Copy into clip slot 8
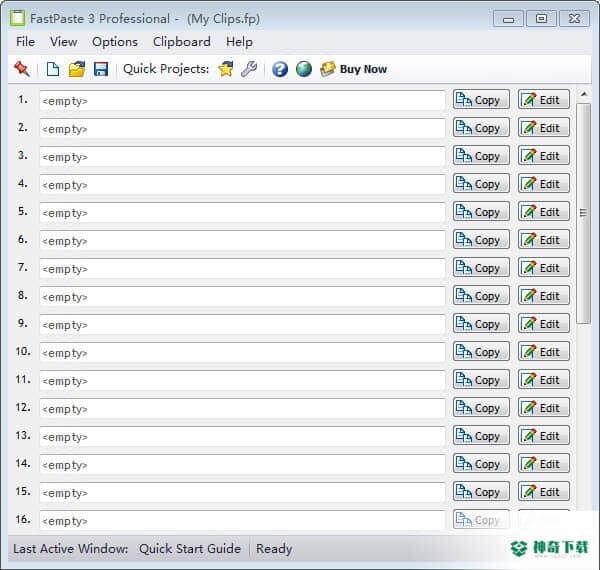Image resolution: width=600 pixels, height=570 pixels. coord(481,295)
